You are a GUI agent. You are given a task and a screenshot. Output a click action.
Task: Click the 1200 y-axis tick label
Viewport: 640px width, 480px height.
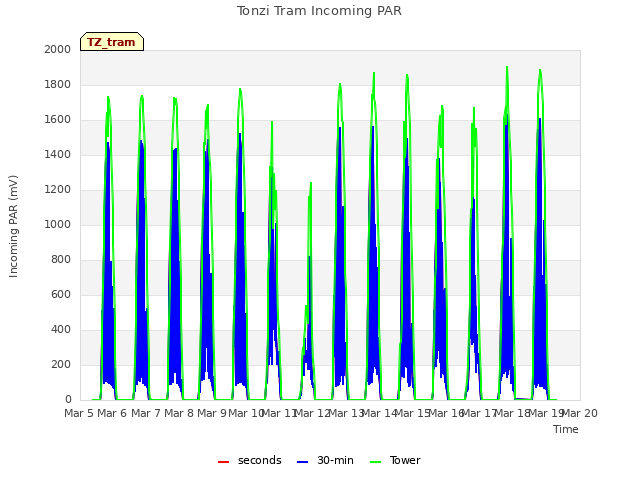click(x=58, y=189)
